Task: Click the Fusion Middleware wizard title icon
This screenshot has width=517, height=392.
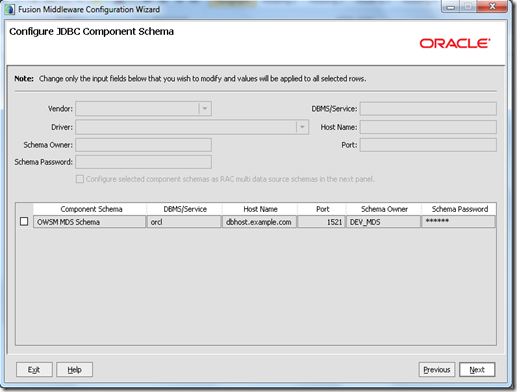Action: coord(10,10)
